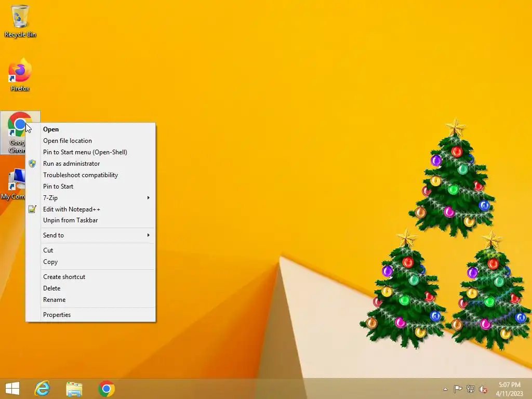Viewport: 532px width, 399px height.
Task: Show hidden system tray icons arrow
Action: pyautogui.click(x=445, y=389)
